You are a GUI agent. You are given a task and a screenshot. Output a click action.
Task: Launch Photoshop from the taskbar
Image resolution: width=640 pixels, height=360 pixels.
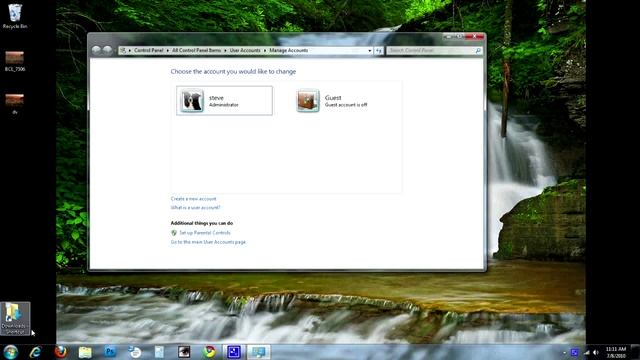pos(110,352)
